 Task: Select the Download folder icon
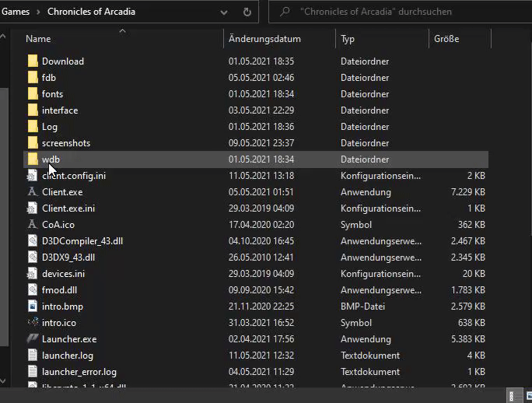[x=33, y=61]
